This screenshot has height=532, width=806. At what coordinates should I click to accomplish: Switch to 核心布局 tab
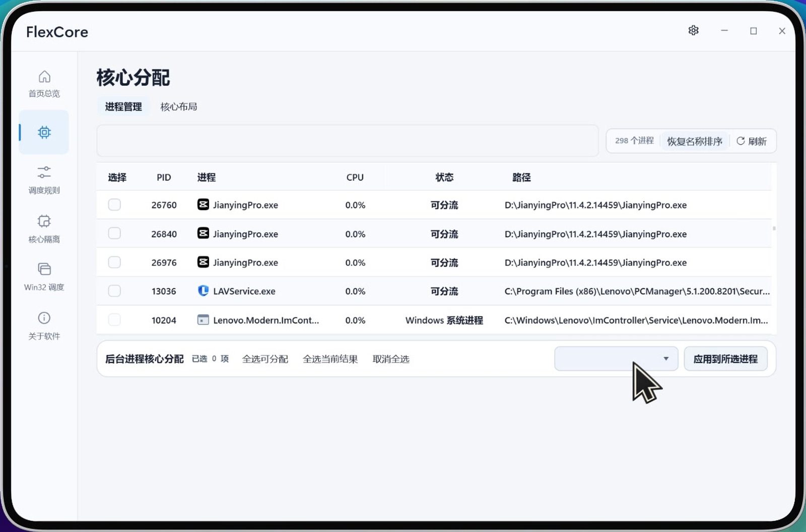(x=179, y=107)
